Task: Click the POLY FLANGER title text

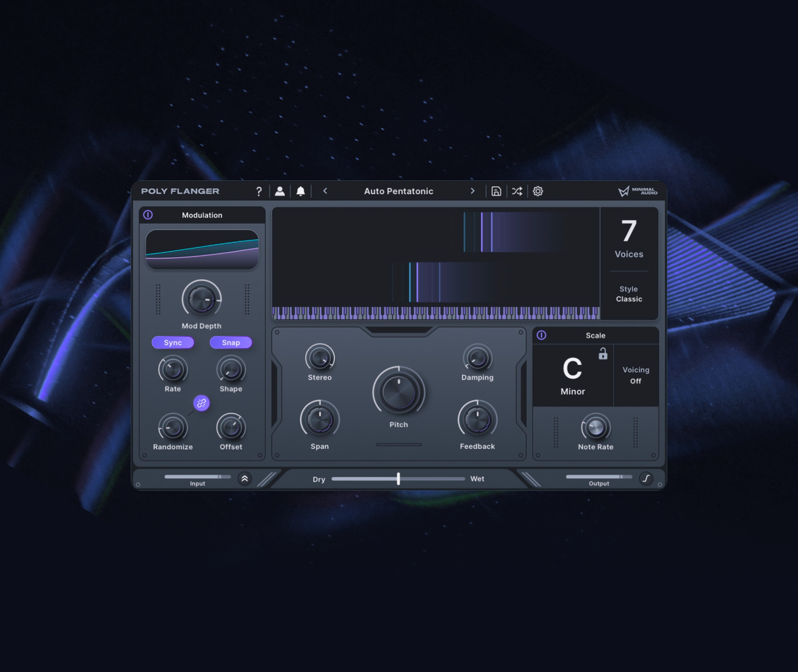Action: (180, 191)
